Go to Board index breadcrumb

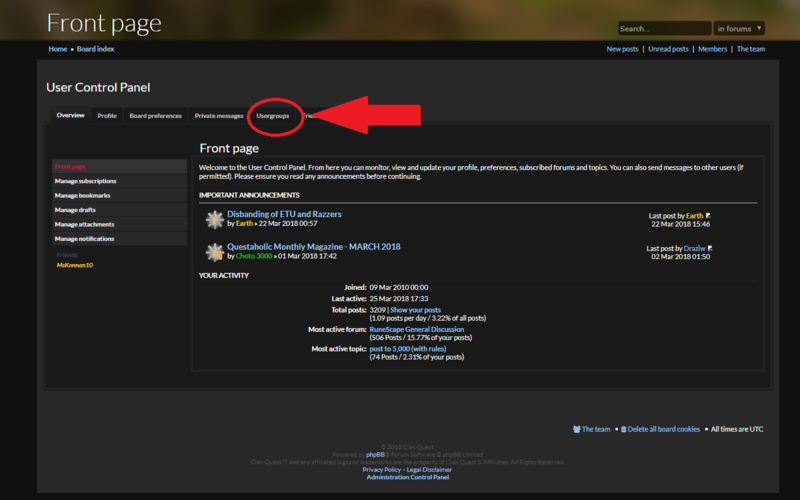pyautogui.click(x=95, y=49)
